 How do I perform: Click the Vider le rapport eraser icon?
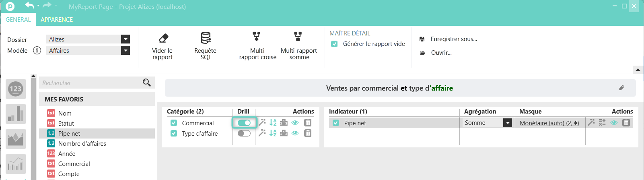(x=163, y=38)
